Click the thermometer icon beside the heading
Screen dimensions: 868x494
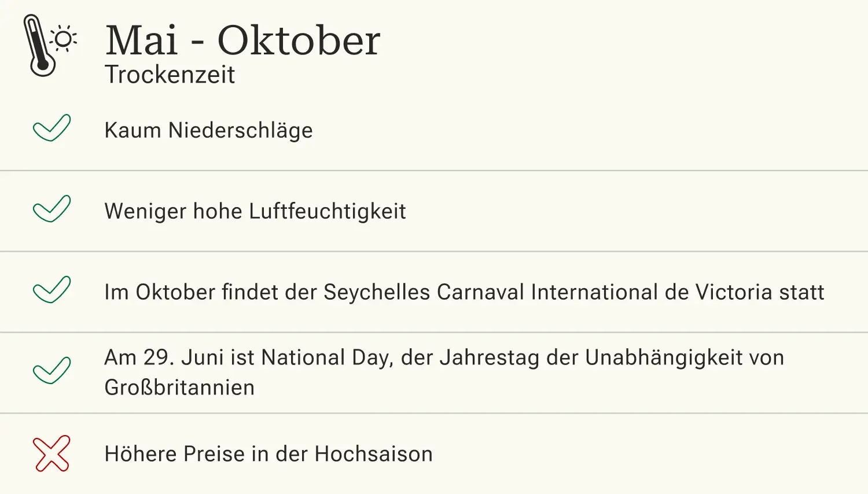tap(39, 46)
